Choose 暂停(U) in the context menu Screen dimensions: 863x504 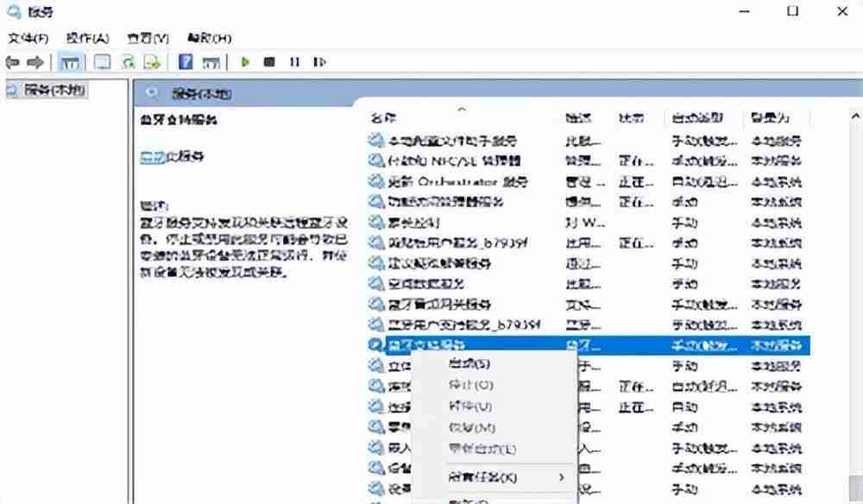click(470, 406)
